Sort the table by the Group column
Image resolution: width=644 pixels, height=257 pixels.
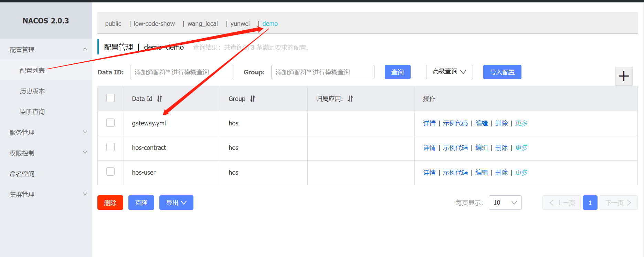coord(253,99)
